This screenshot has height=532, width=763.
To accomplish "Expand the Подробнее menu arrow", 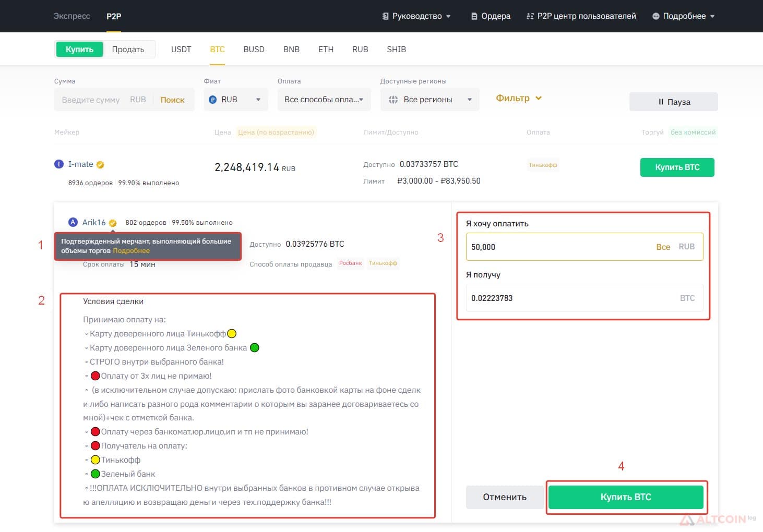I will pyautogui.click(x=712, y=16).
